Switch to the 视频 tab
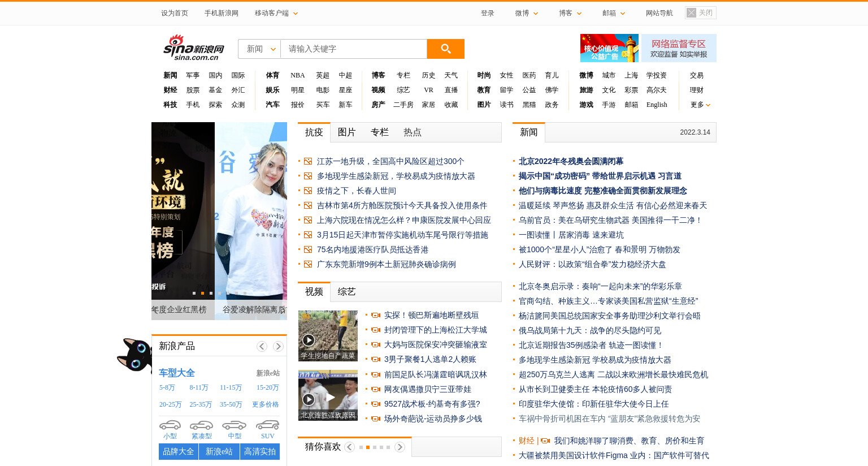 pyautogui.click(x=314, y=292)
